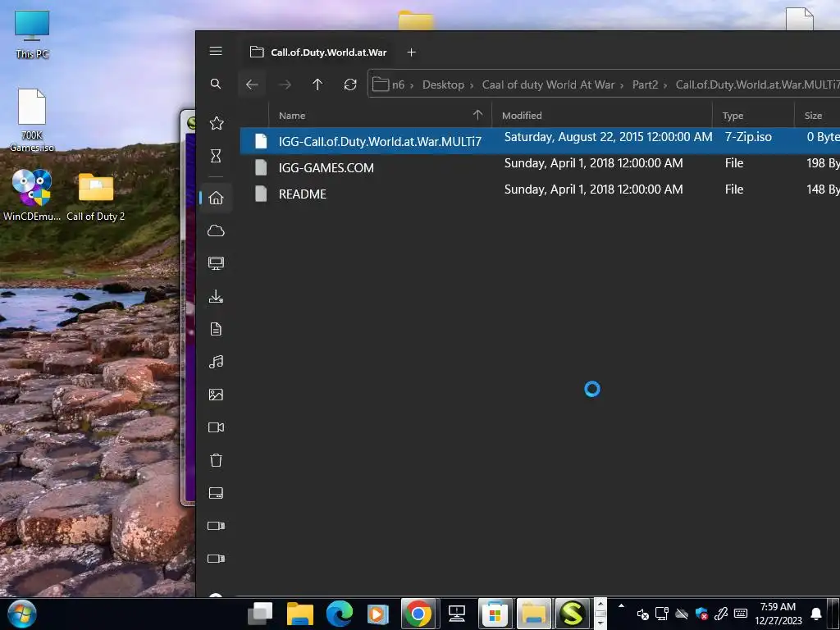
Task: Open Pictures from the sidebar
Action: click(x=216, y=395)
